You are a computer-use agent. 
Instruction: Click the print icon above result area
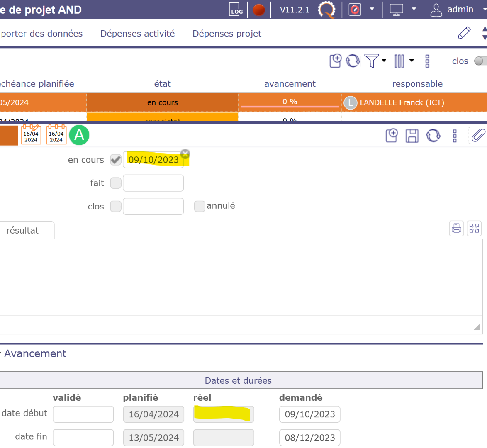pyautogui.click(x=456, y=228)
